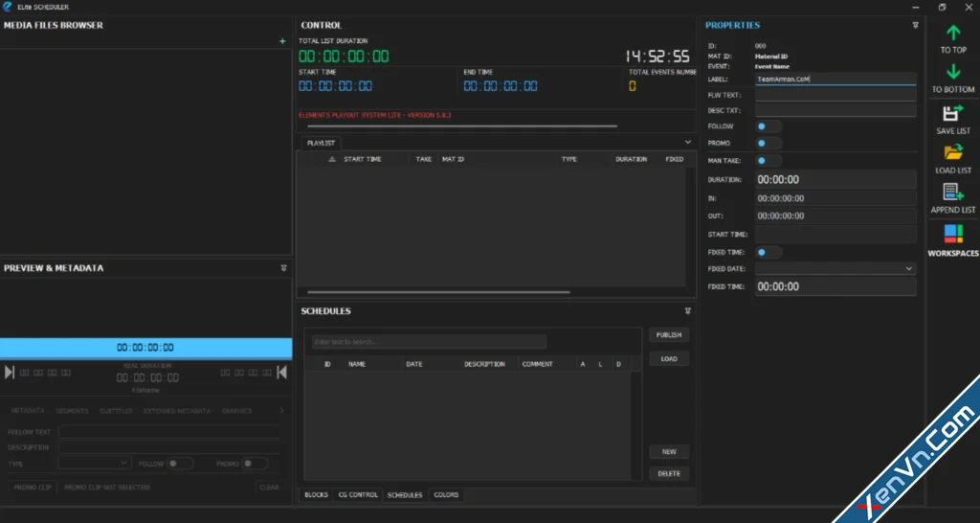Click the NEW schedule button
980x523 pixels.
tap(669, 452)
